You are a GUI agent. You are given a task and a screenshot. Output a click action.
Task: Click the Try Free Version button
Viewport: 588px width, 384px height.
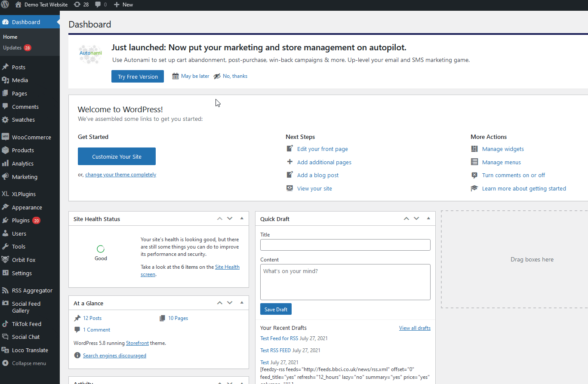[x=137, y=76]
